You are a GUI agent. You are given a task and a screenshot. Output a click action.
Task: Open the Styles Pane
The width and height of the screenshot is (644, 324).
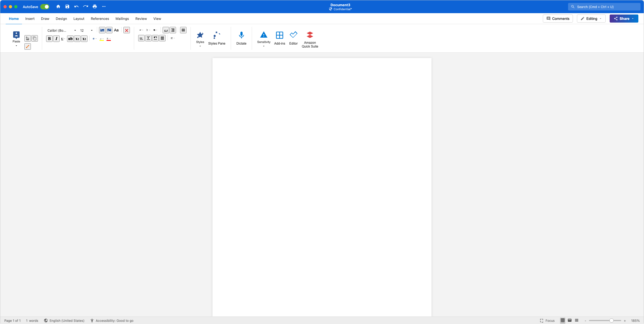tap(217, 38)
